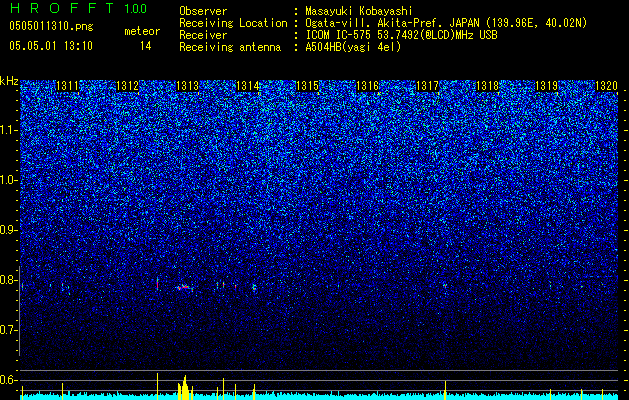The height and width of the screenshot is (400, 629).
Task: Click the 1.0 kHz axis tick label
Action: (x=8, y=180)
